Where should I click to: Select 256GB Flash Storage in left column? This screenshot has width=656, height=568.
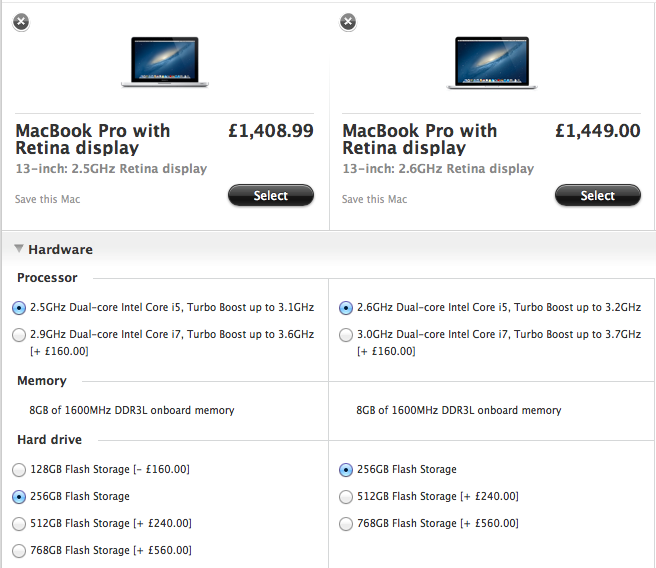click(x=20, y=496)
